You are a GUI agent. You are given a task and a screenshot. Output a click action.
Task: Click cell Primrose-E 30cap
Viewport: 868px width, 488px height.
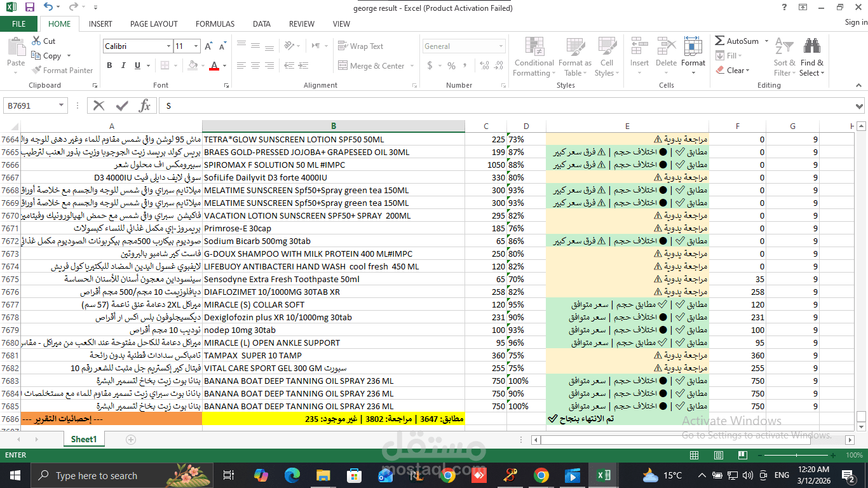[334, 228]
